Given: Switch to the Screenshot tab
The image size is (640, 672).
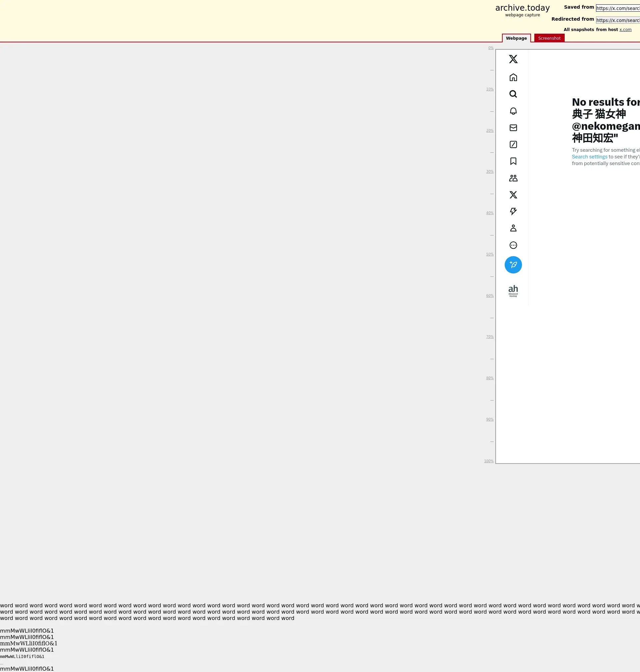Looking at the screenshot, I should [549, 38].
